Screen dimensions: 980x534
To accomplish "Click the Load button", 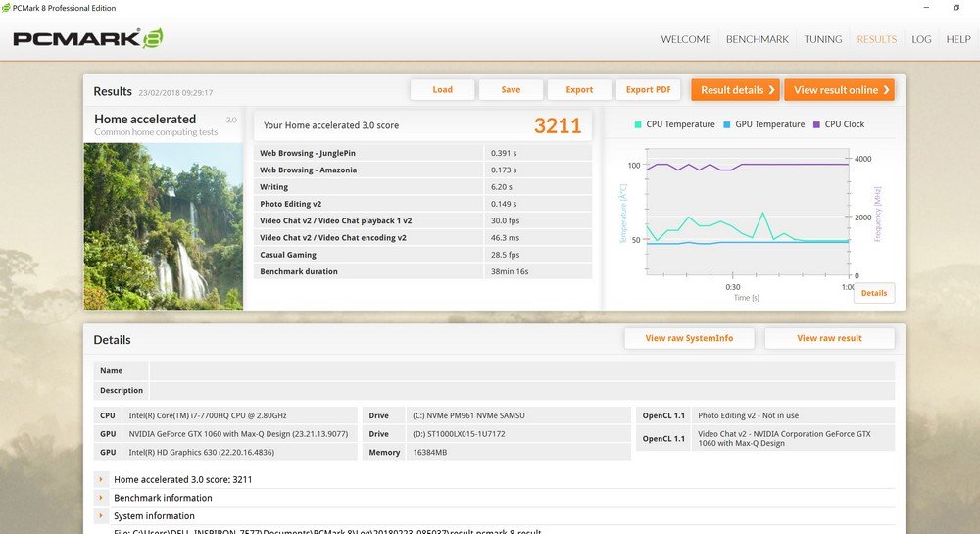I will pos(442,90).
